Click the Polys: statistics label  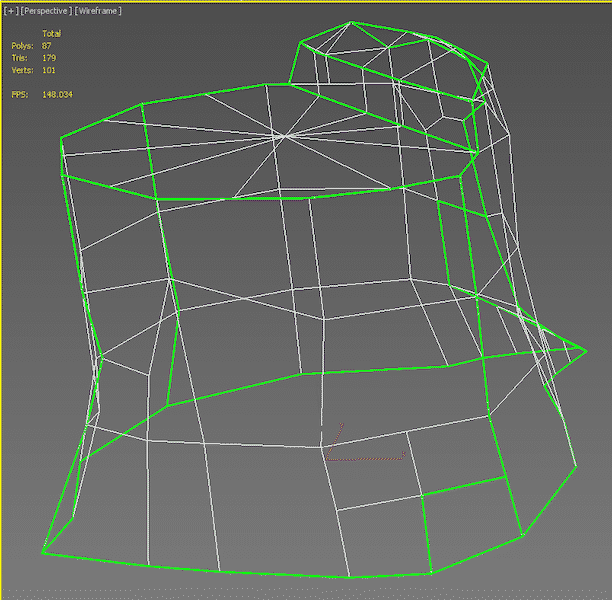point(21,45)
